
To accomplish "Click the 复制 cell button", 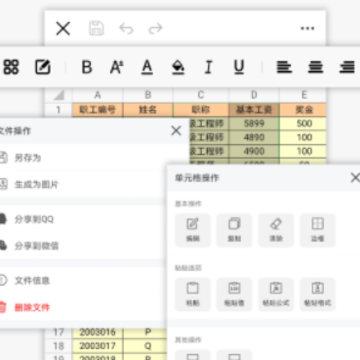I will click(x=234, y=230).
